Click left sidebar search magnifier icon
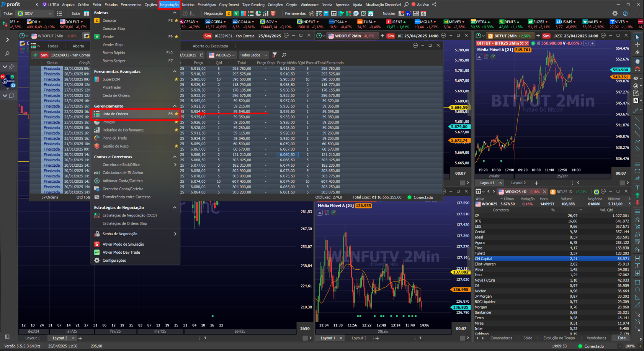Screen dimensions: 644x351 (7, 54)
